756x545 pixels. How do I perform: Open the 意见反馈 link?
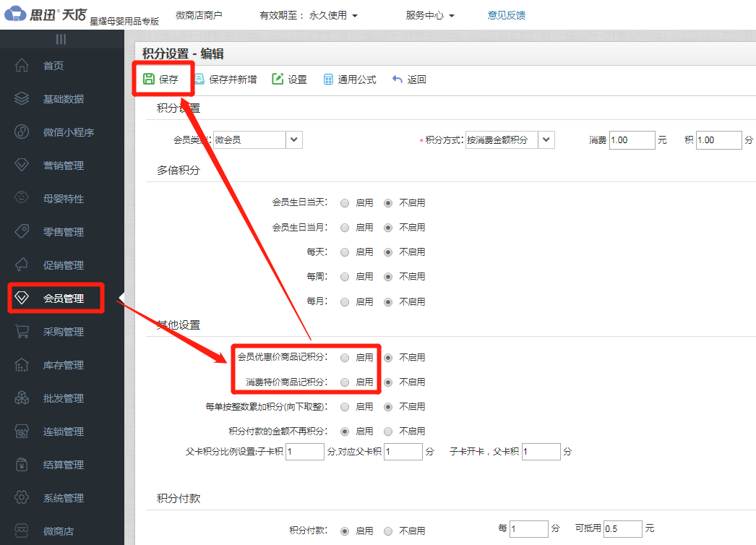pos(506,14)
